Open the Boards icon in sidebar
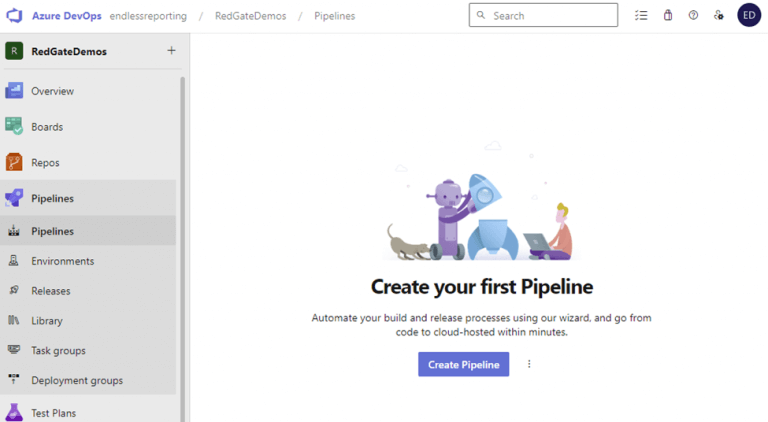Image resolution: width=768 pixels, height=422 pixels. coord(14,127)
